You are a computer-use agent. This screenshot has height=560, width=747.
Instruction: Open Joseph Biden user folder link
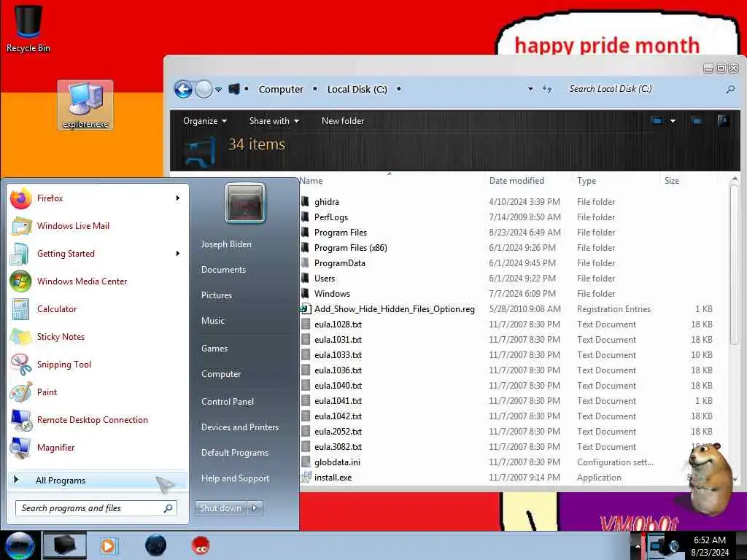point(226,244)
